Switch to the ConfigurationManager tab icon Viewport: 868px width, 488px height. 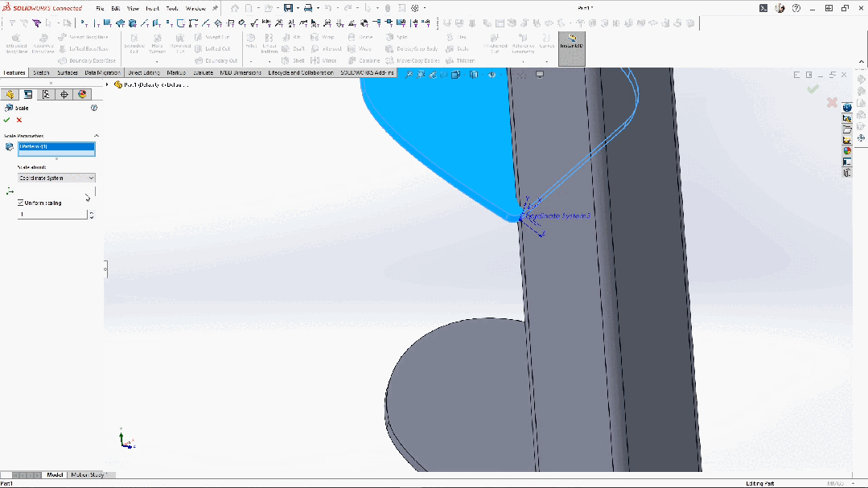46,94
